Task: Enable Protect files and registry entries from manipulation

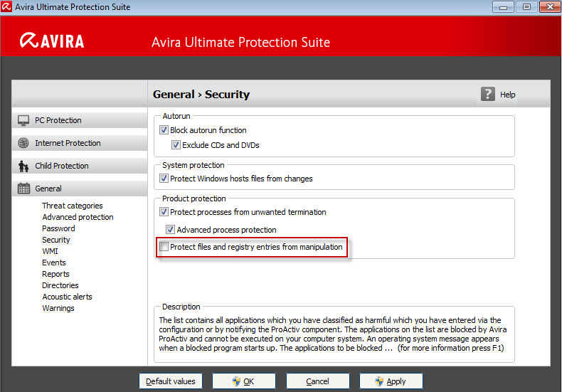Action: (x=164, y=247)
